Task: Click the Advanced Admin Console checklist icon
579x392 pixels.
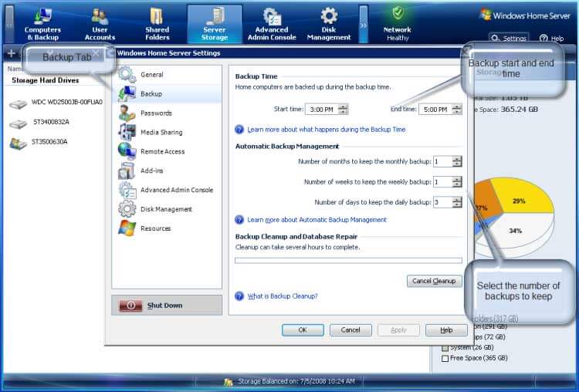Action: pyautogui.click(x=127, y=190)
